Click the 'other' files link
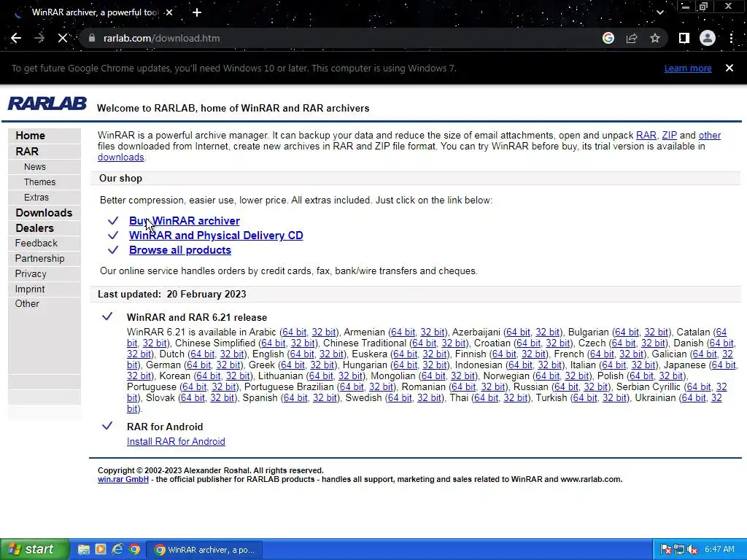747x560 pixels. (x=709, y=135)
